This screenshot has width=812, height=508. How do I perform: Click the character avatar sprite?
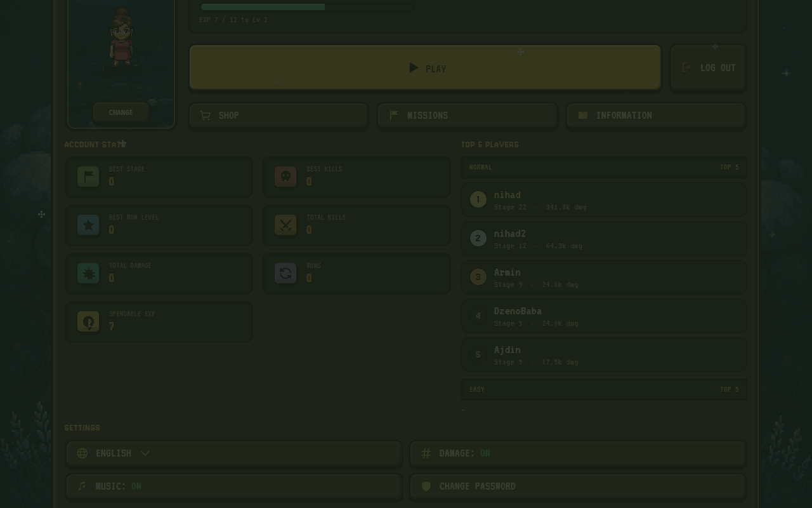point(121,37)
